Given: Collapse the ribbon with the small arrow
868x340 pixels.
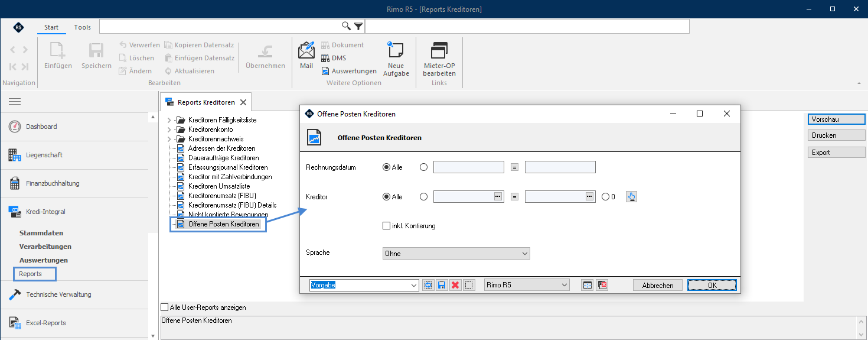Looking at the screenshot, I should (859, 83).
